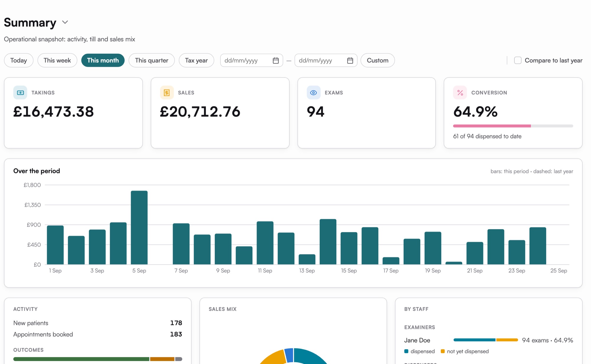Click the Jane Doe examiner name

[417, 340]
